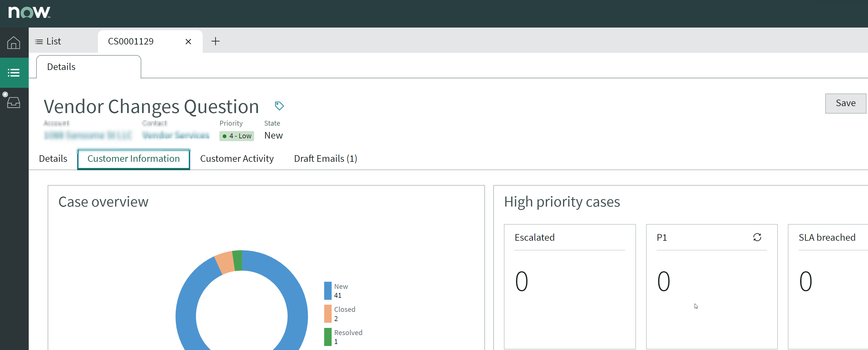Select the Details sub-tab of the case

pyautogui.click(x=53, y=159)
